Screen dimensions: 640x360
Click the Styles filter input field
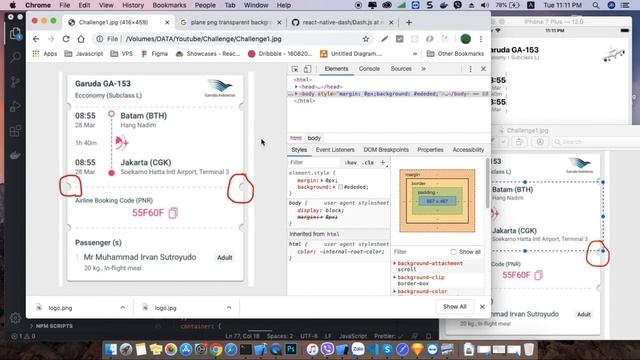(314, 162)
